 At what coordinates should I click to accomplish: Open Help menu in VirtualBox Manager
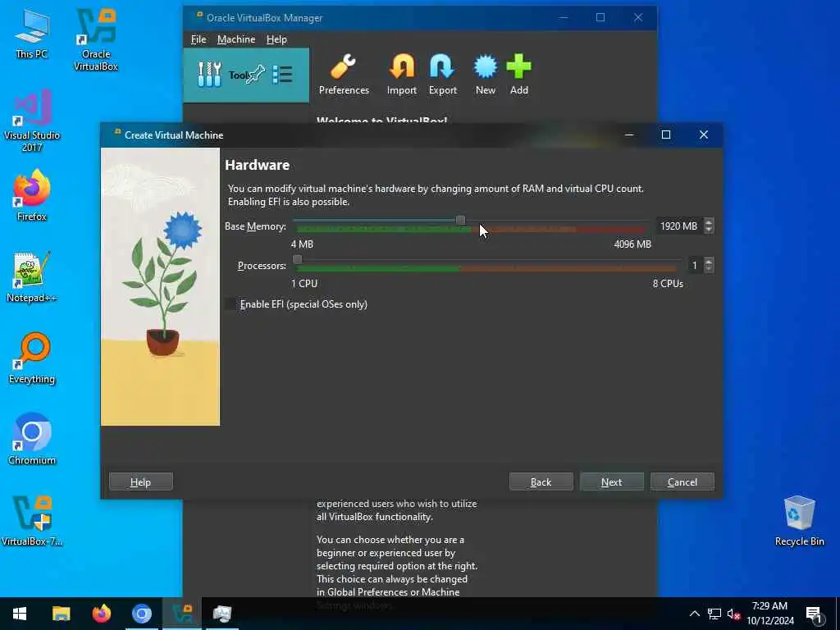coord(276,39)
